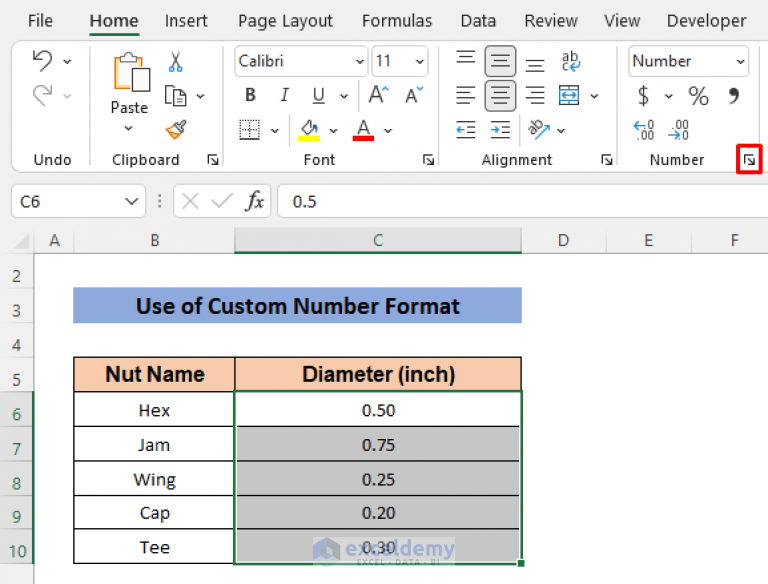Viewport: 768px width, 584px height.
Task: Select the Format Painter brush
Action: click(176, 130)
